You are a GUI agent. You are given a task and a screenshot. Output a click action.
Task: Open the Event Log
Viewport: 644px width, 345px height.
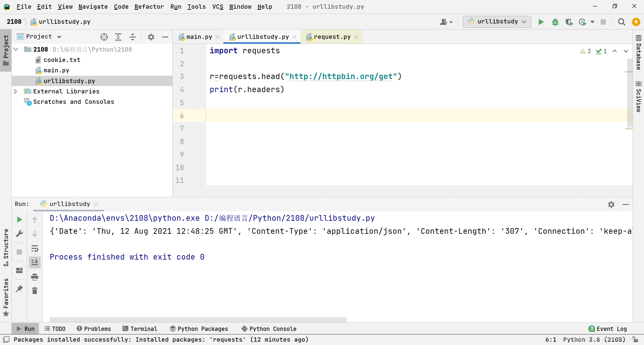pyautogui.click(x=608, y=329)
